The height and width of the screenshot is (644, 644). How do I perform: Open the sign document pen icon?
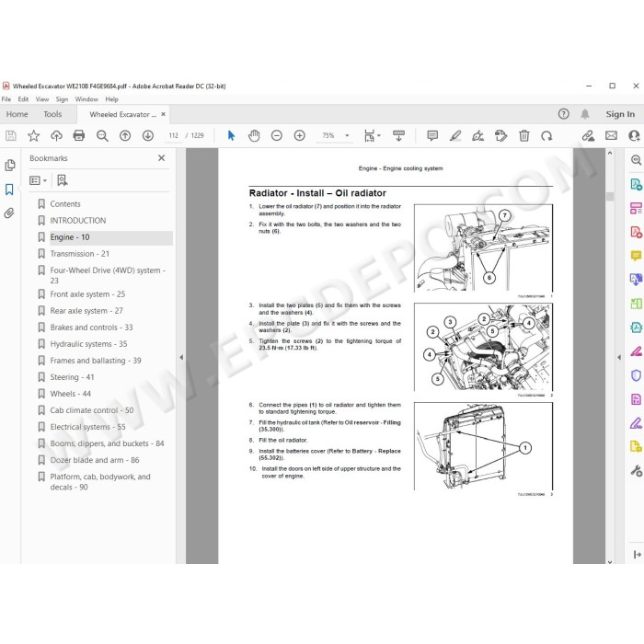tap(477, 135)
